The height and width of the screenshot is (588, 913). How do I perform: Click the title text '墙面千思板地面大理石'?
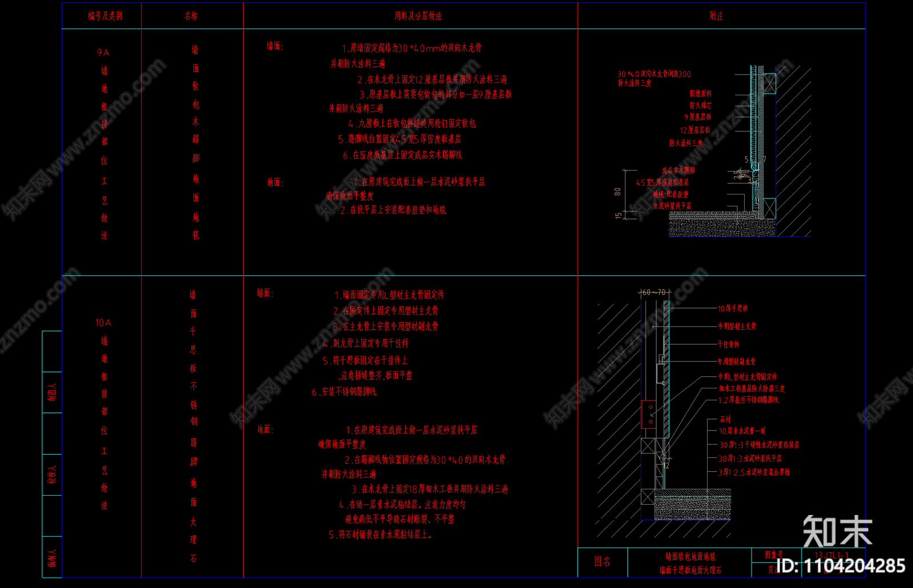(x=690, y=570)
